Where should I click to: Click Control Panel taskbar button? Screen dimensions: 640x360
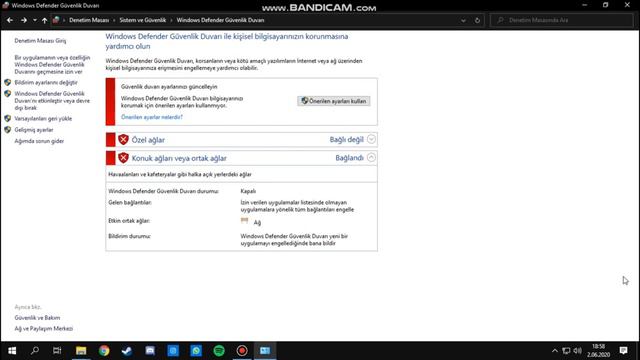[265, 351]
